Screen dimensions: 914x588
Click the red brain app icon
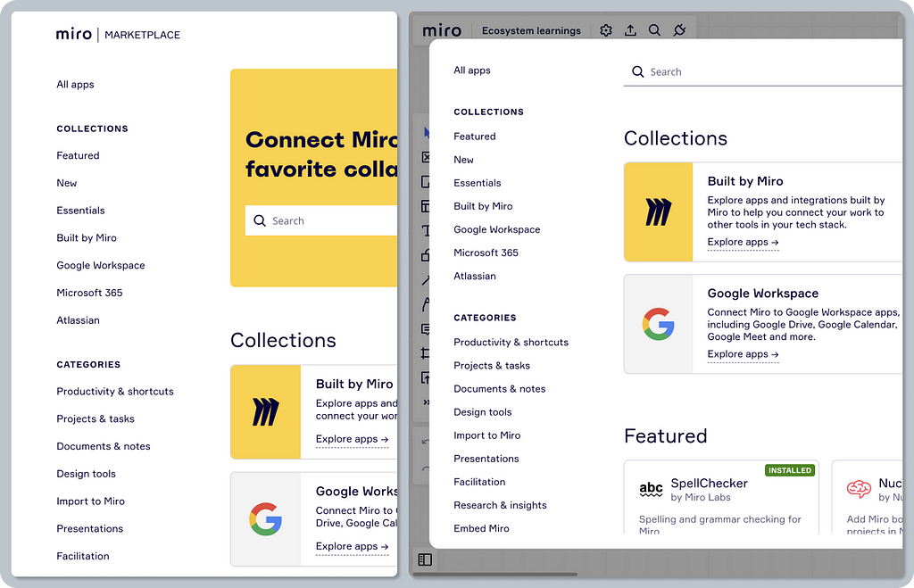coord(859,489)
